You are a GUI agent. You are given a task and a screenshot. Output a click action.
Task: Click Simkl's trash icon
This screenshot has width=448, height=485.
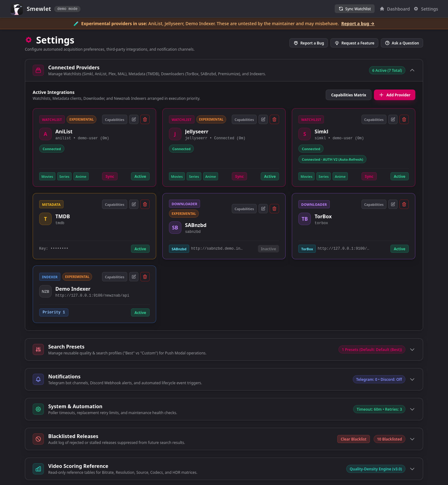[404, 119]
